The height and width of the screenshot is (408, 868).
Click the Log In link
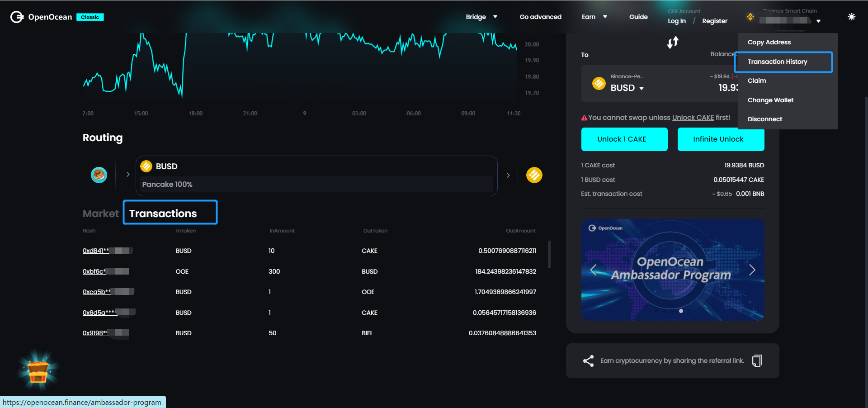(677, 21)
